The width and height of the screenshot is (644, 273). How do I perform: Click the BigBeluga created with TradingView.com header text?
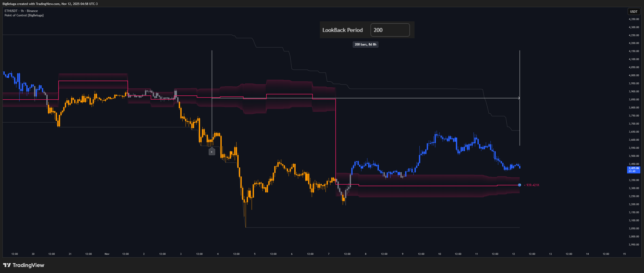point(50,4)
